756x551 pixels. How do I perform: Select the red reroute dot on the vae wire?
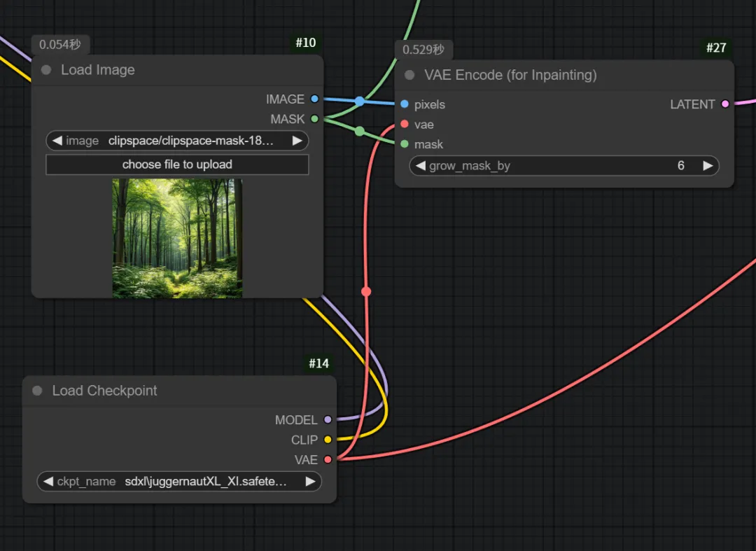(366, 291)
